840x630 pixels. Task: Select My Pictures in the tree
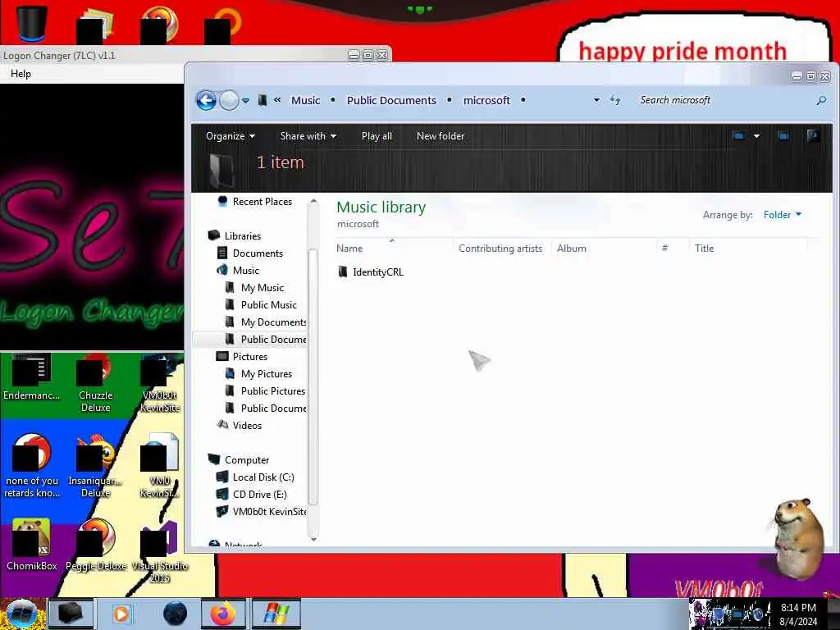tap(258, 374)
